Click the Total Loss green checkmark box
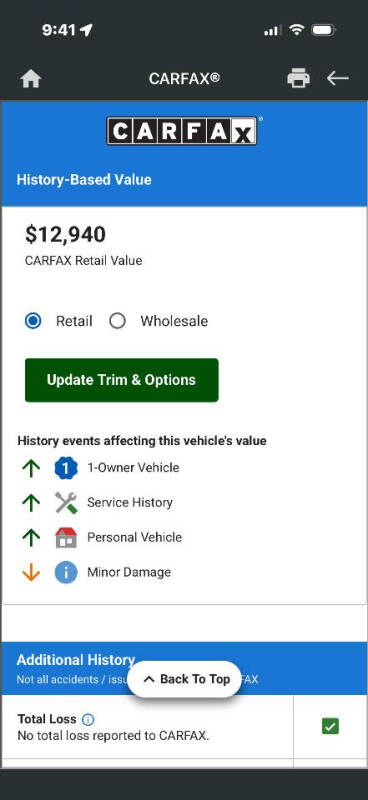The height and width of the screenshot is (800, 368). click(x=330, y=726)
